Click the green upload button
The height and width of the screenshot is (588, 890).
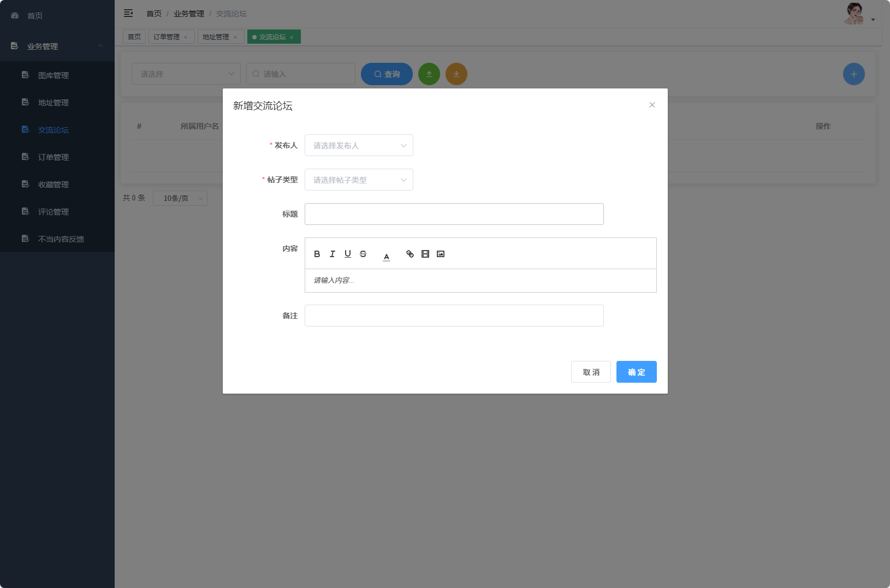point(429,74)
